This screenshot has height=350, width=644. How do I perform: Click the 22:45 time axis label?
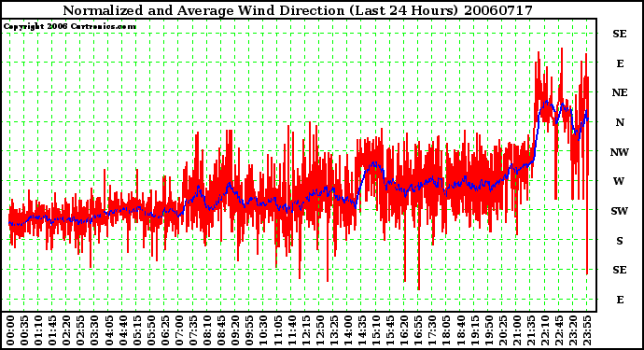pos(558,330)
